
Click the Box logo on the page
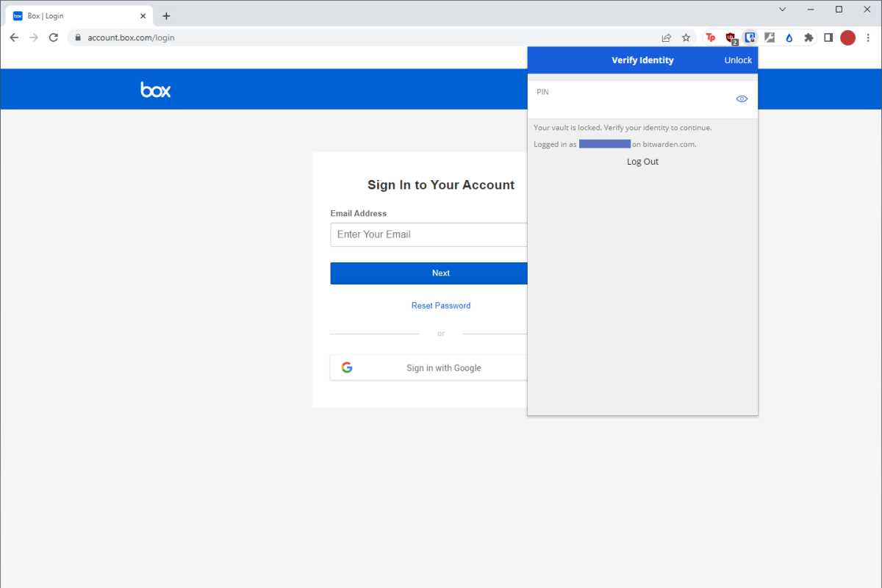click(155, 88)
